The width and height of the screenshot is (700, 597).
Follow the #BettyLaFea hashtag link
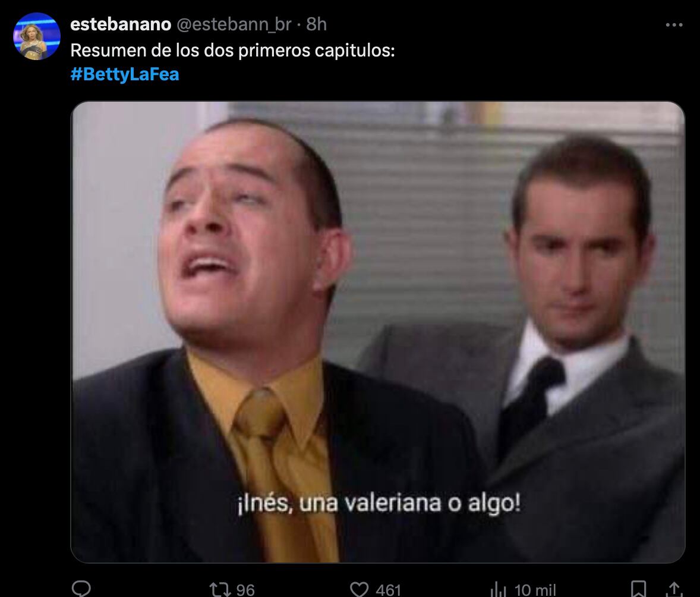click(x=125, y=74)
